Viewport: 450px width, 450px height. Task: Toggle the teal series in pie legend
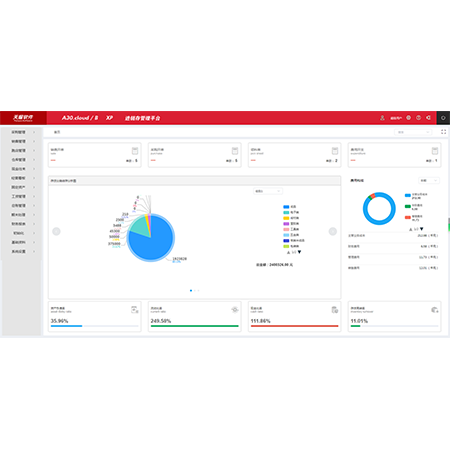coord(291,212)
